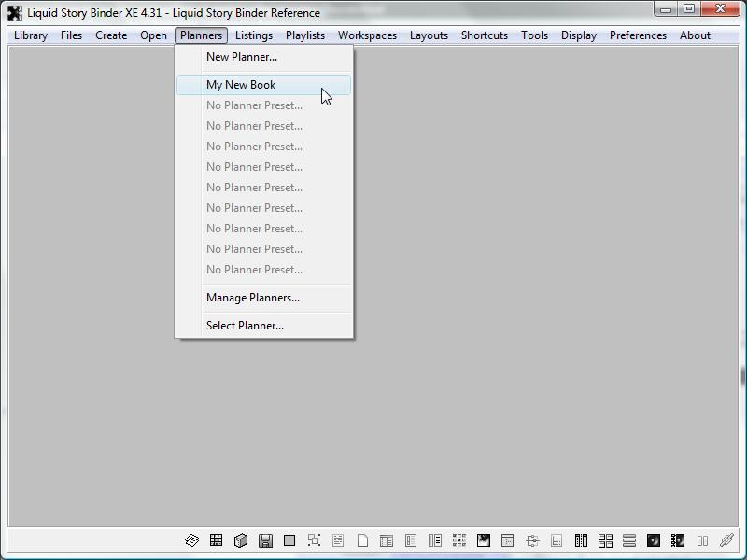Select Manage Planners... menu entry
The height and width of the screenshot is (560, 747).
252,298
